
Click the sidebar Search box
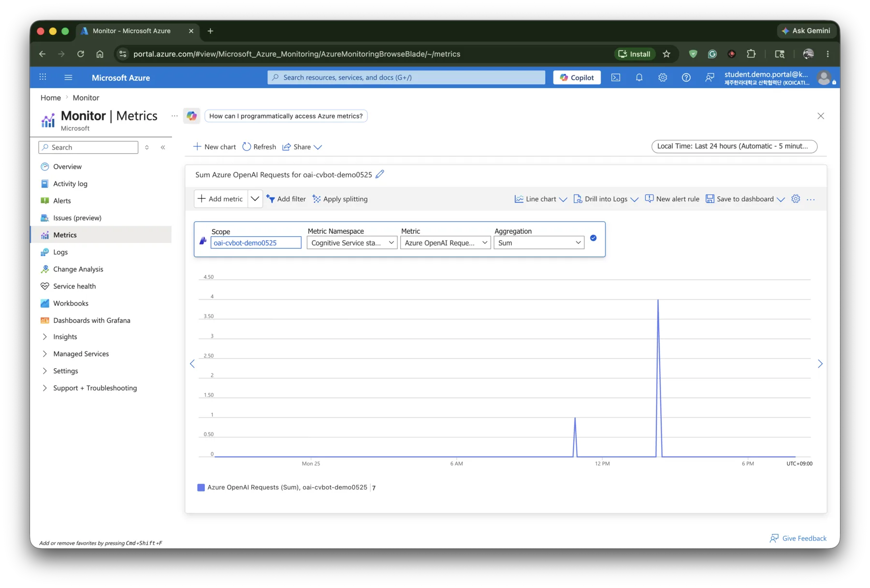(x=88, y=147)
